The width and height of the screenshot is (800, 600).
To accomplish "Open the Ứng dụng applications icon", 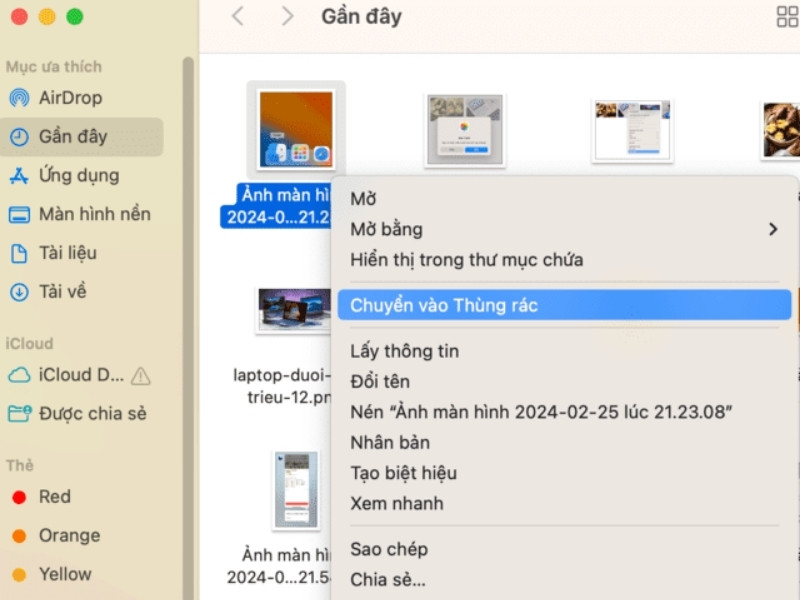I will [19, 176].
